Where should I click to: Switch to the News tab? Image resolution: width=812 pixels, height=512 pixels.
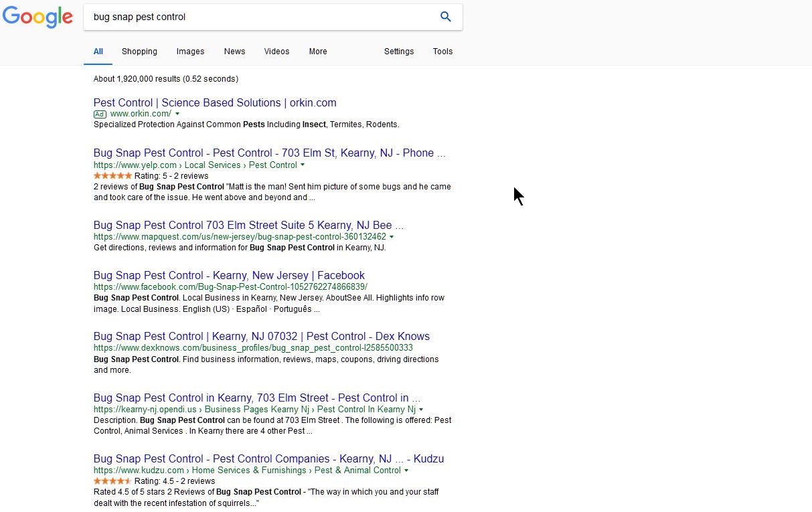pyautogui.click(x=234, y=52)
